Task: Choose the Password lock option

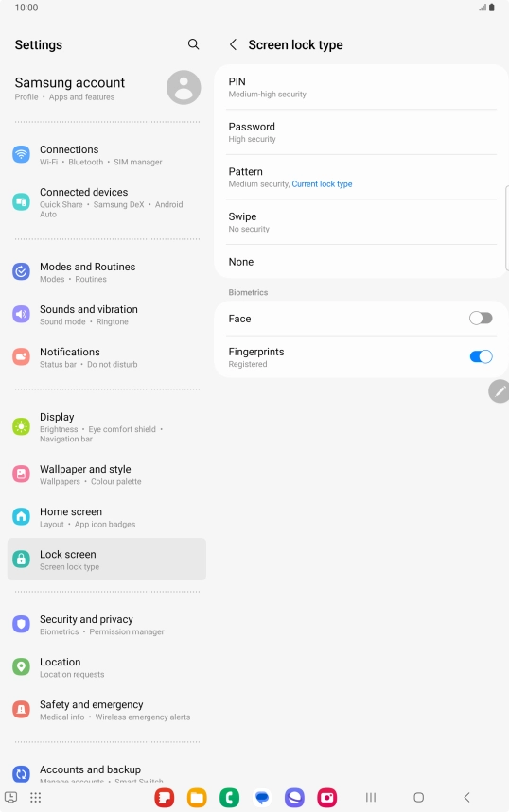Action: click(x=361, y=132)
